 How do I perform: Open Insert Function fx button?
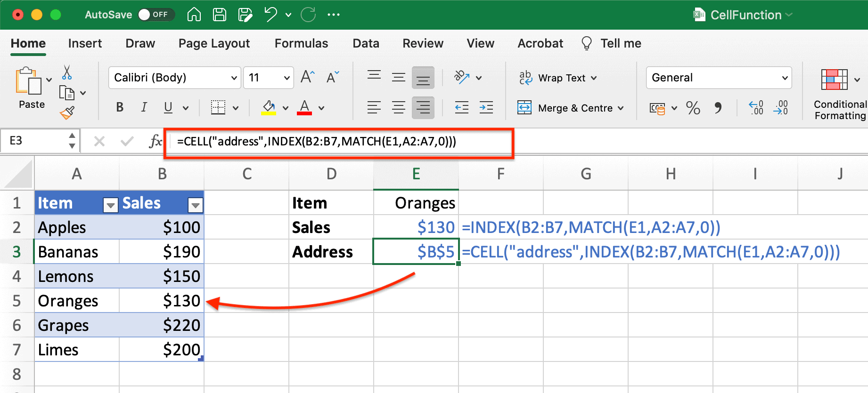coord(156,141)
